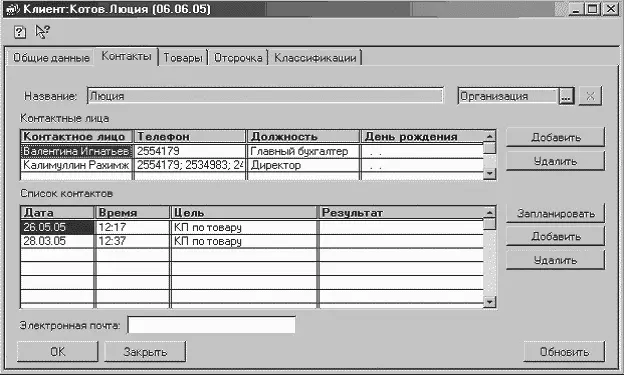Click the Обновить button
Viewport: 624px width, 375px height.
point(564,352)
